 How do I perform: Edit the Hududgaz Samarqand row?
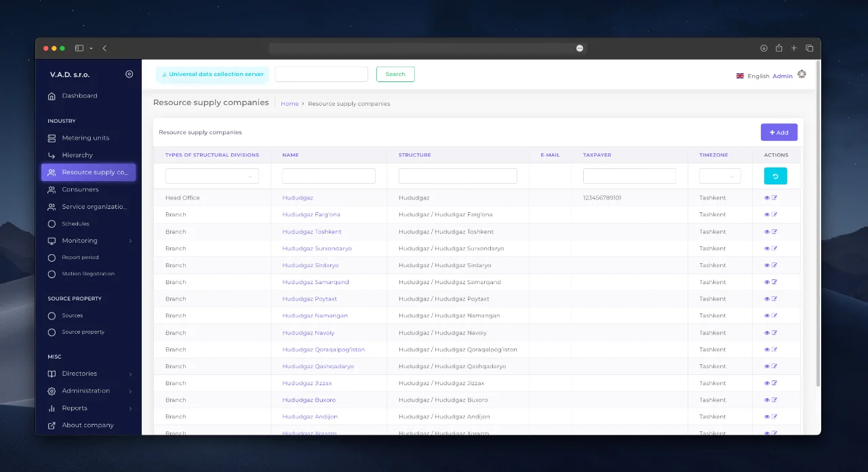tap(774, 282)
